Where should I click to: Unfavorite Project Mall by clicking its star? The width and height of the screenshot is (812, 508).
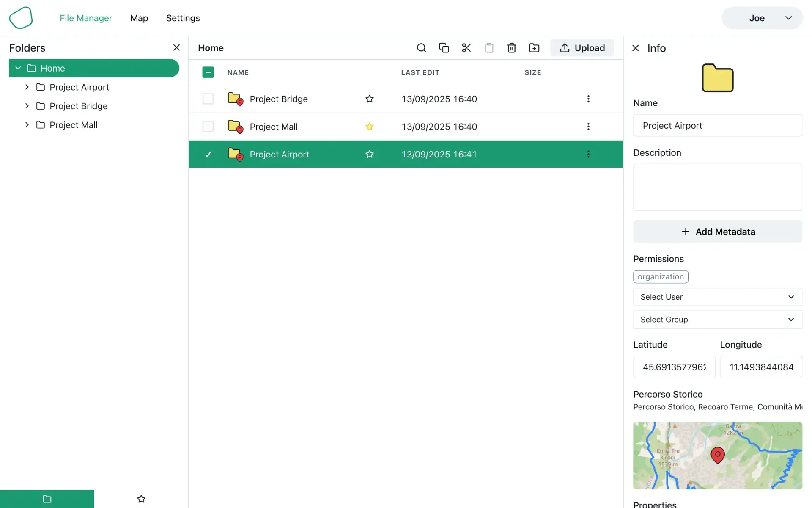coord(369,126)
